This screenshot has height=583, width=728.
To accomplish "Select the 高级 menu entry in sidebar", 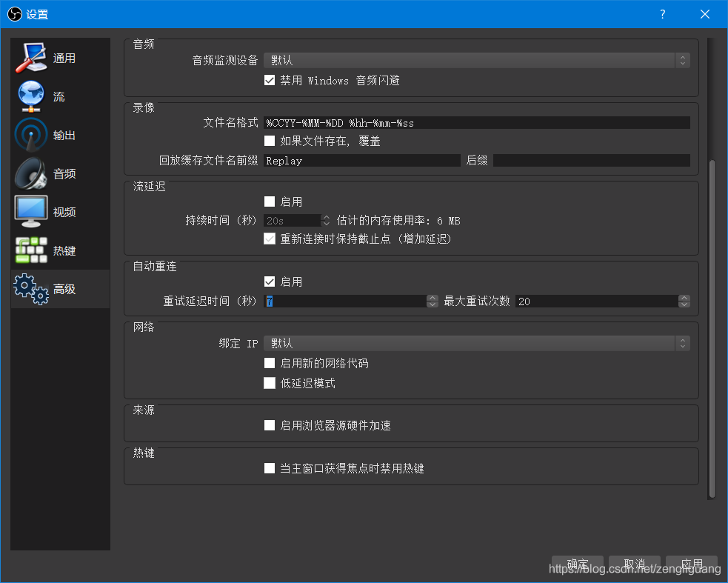I will (x=64, y=288).
